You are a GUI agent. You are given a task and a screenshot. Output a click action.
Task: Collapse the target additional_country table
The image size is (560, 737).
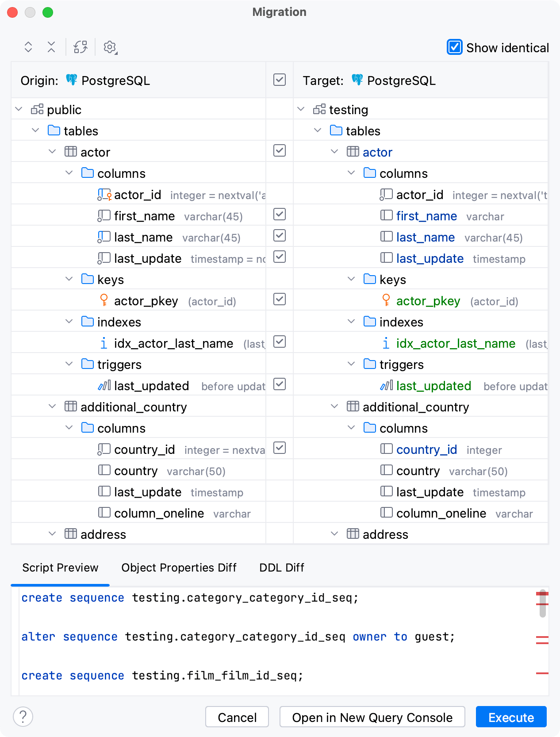click(335, 407)
